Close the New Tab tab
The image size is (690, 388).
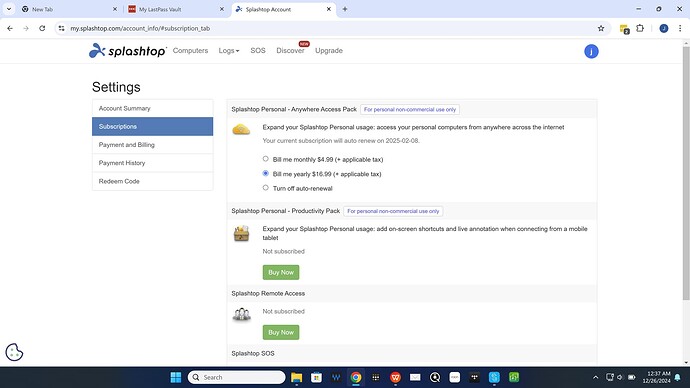pos(115,9)
